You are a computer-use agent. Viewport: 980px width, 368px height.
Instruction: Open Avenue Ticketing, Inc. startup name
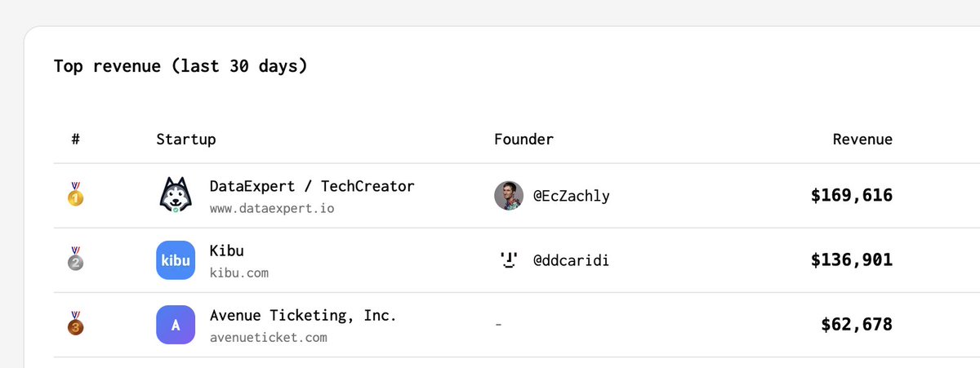(303, 315)
